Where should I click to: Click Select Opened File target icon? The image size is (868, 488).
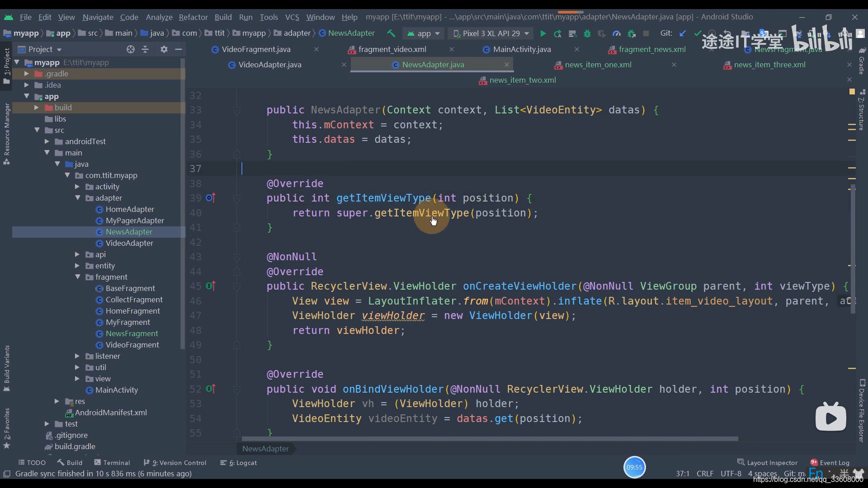131,49
